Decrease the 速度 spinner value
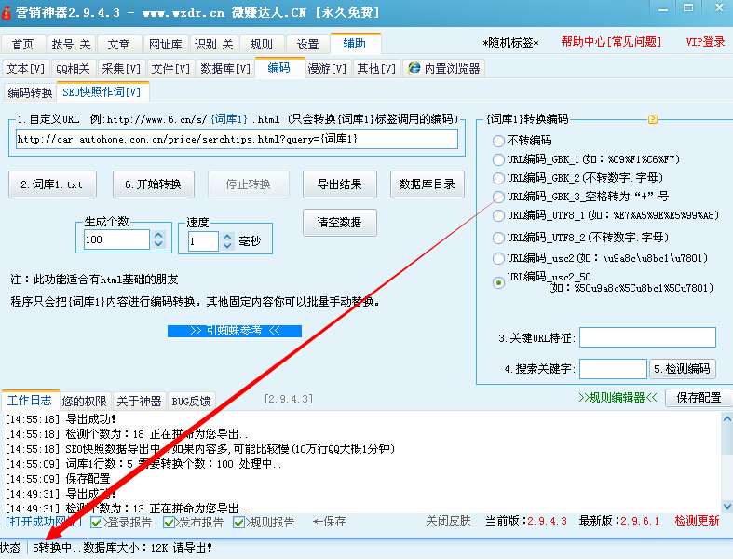733x560 pixels. [x=227, y=246]
